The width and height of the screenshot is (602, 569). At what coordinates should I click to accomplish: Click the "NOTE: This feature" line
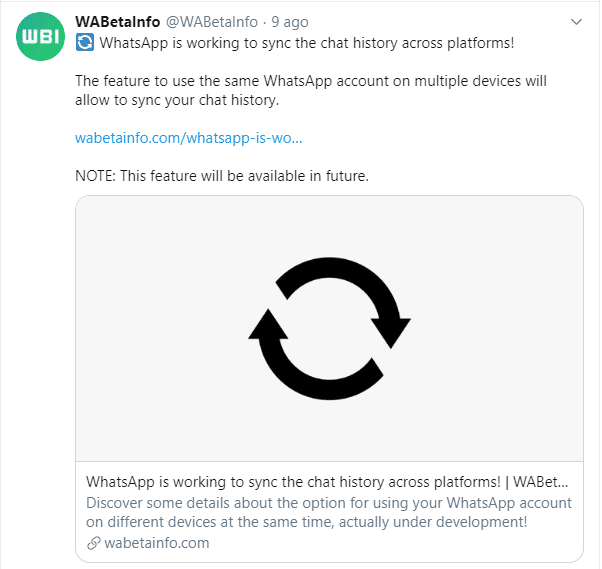pyautogui.click(x=222, y=176)
